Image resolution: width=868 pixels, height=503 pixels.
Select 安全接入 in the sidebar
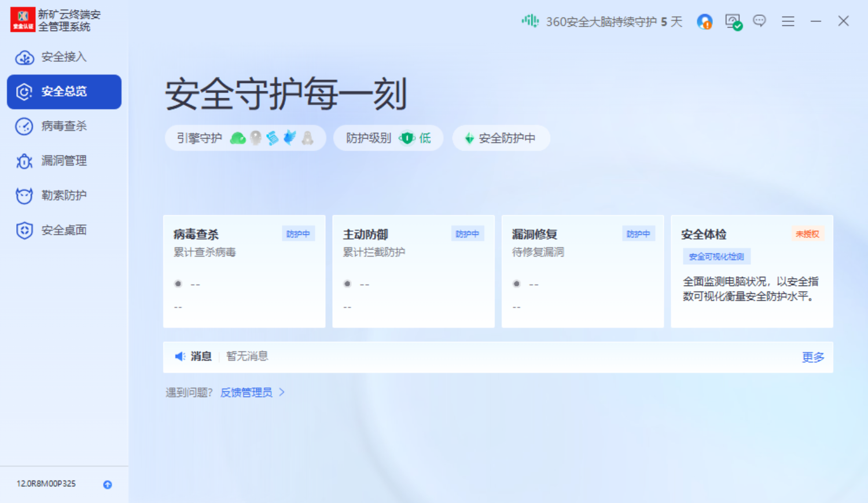coord(64,57)
